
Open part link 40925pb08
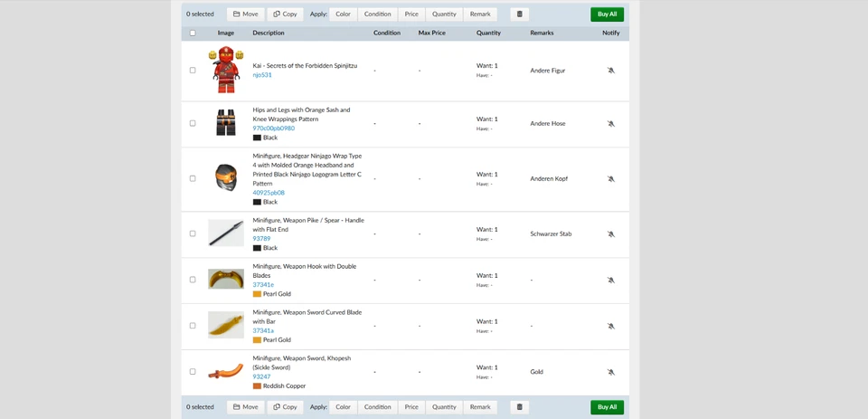pyautogui.click(x=269, y=193)
